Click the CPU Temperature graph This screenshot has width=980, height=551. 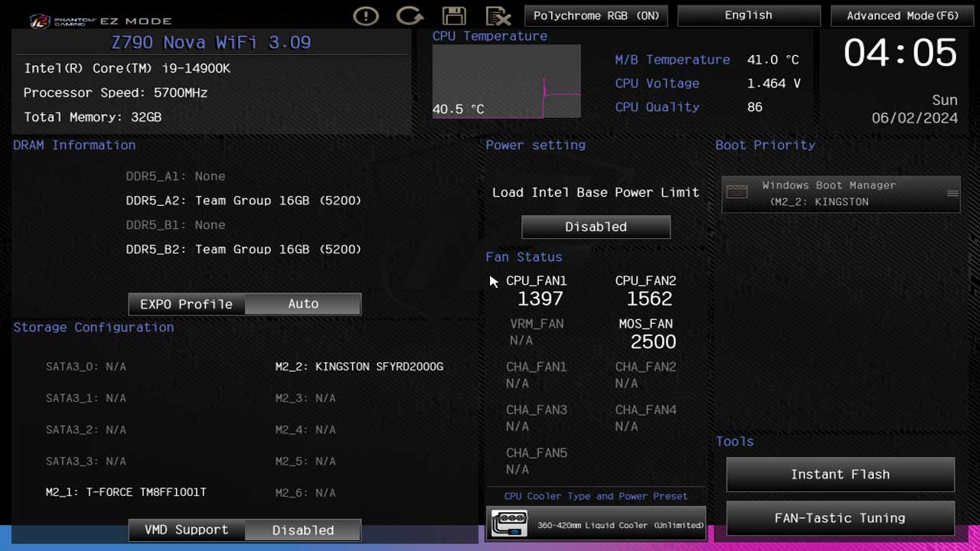[506, 81]
